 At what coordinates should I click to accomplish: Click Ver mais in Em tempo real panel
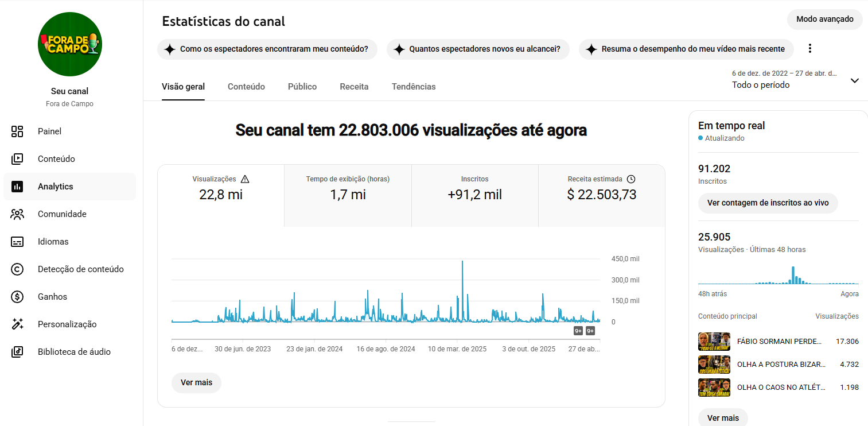(x=723, y=418)
